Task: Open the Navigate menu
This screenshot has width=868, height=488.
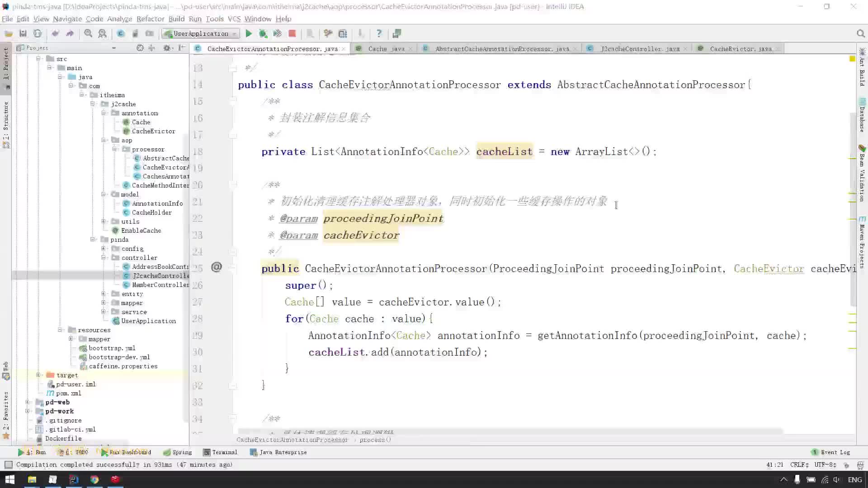Action: pyautogui.click(x=67, y=19)
